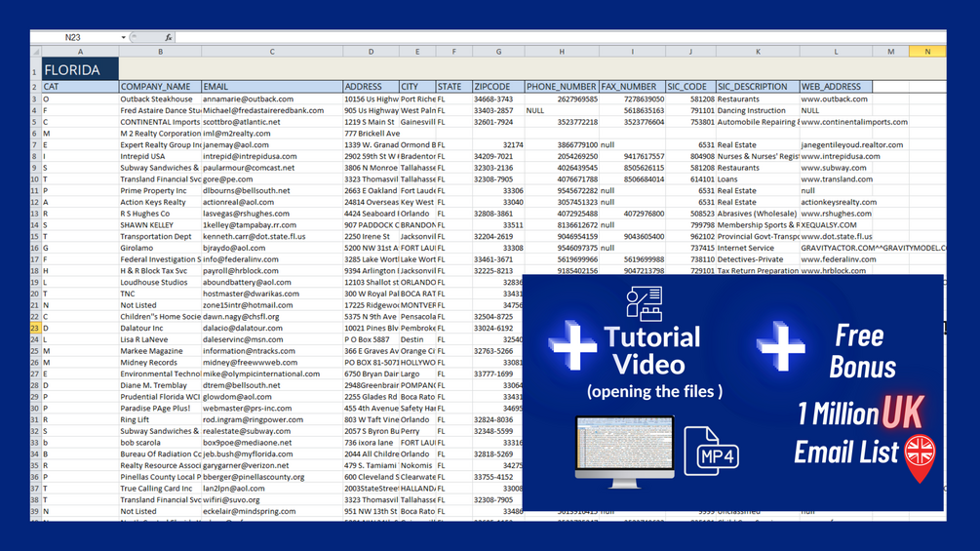
Task: Select the Transportation Dept cell
Action: click(x=160, y=236)
